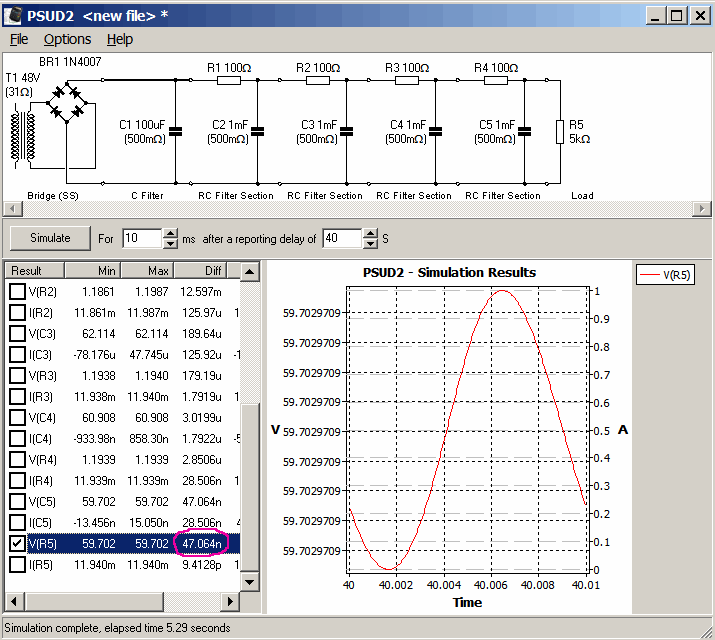Screen dimensions: 715x640
Task: Click results list scroll left arrow
Action: (x=14, y=602)
